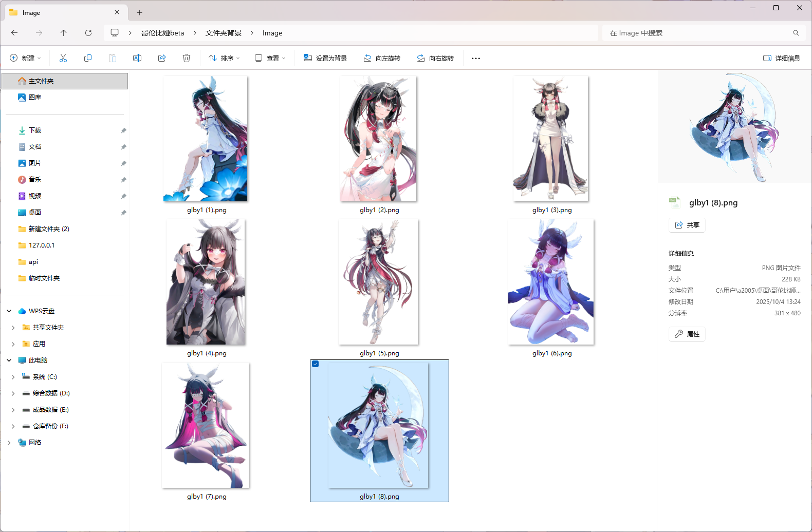Unpin the Downloads folder from quick access
Viewport: 812px width, 532px height.
123,130
